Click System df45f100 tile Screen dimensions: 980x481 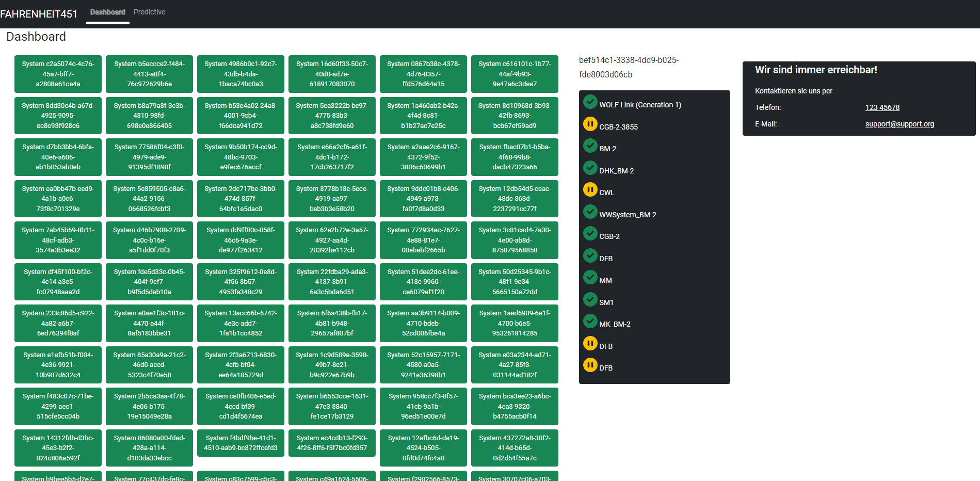click(x=58, y=282)
